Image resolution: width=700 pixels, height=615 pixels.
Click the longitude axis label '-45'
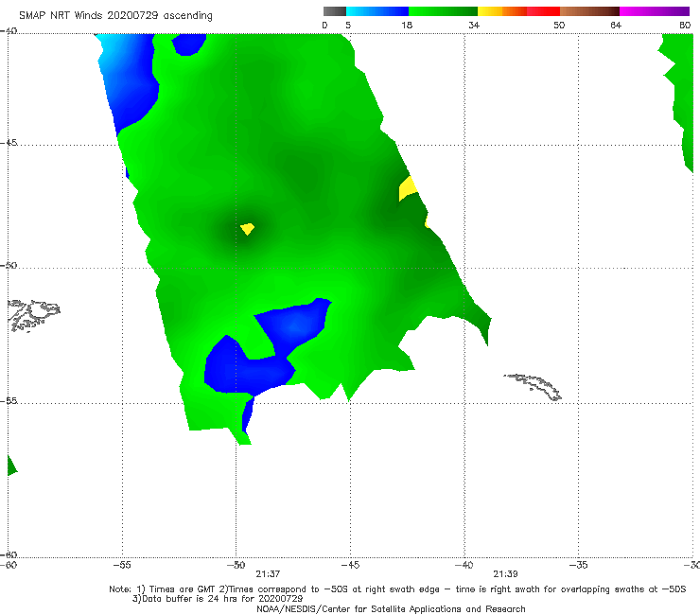[350, 565]
